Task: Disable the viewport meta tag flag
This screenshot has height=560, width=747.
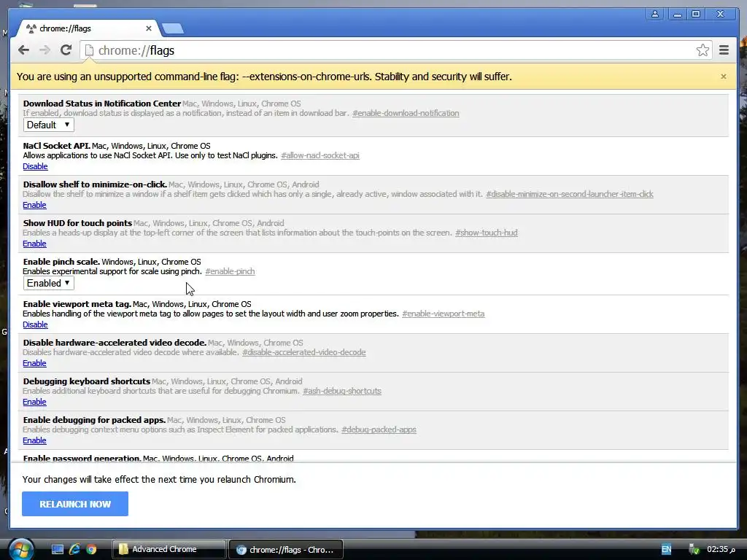Action: [x=35, y=324]
